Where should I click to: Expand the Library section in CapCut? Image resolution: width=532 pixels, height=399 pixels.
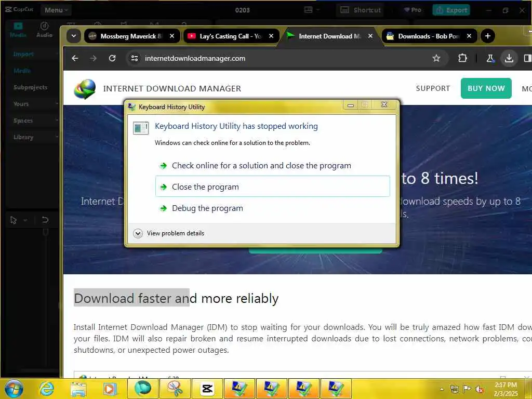(x=33, y=137)
